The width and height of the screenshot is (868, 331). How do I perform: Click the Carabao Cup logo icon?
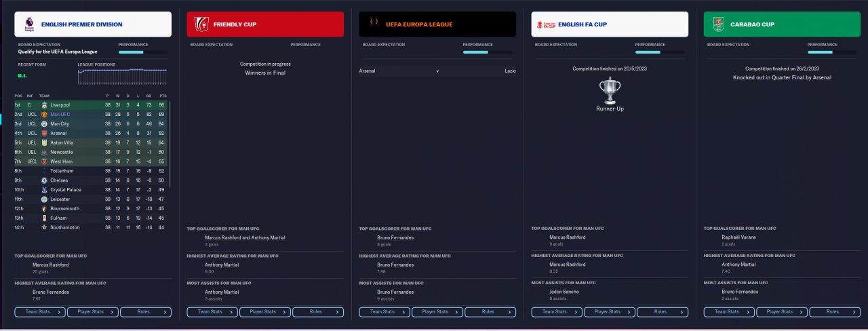point(718,24)
